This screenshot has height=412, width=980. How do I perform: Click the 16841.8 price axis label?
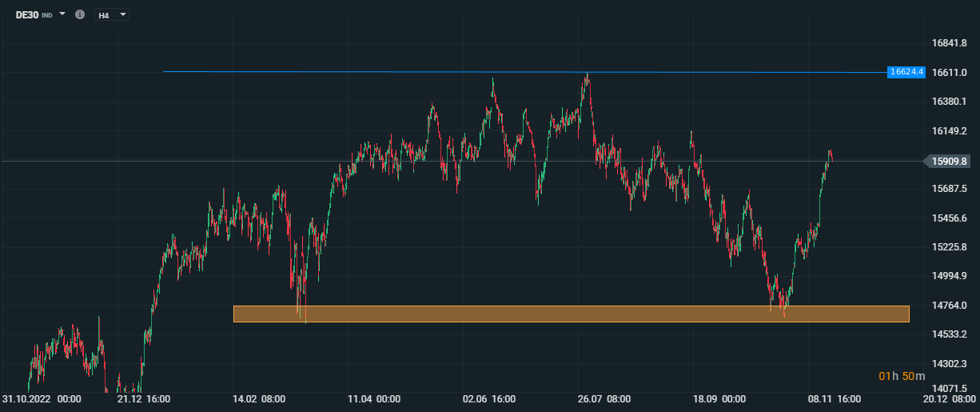(950, 43)
